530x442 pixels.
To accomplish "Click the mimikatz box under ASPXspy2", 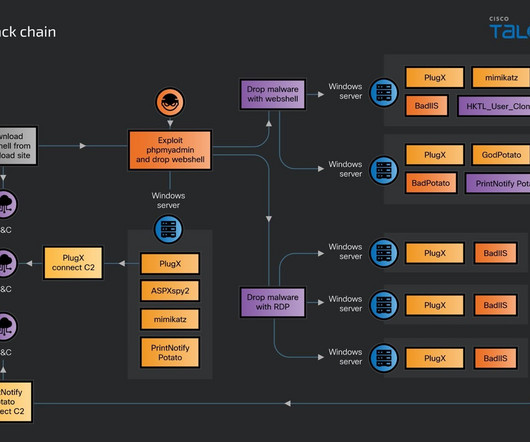I will pos(170,319).
